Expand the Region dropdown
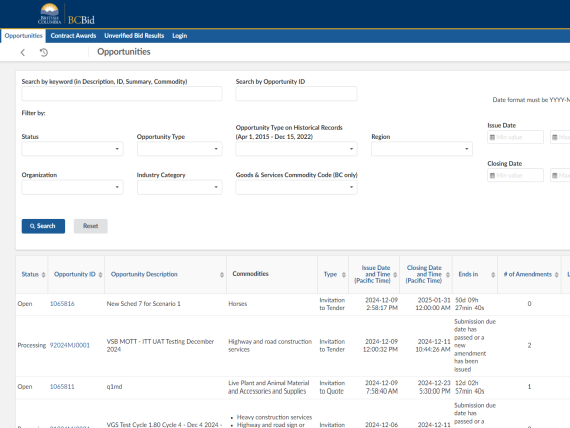570x428 pixels. [x=422, y=149]
